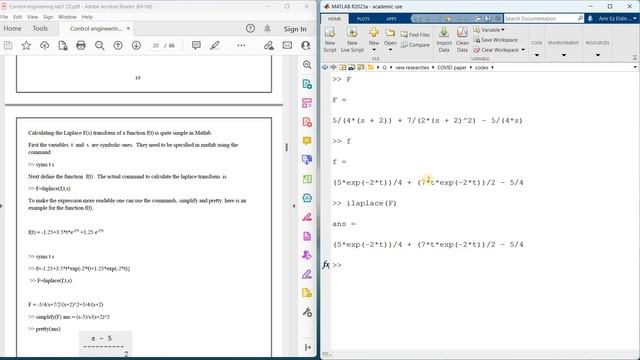
Task: Switch to the Home tab in Acrobat
Action: [x=12, y=29]
